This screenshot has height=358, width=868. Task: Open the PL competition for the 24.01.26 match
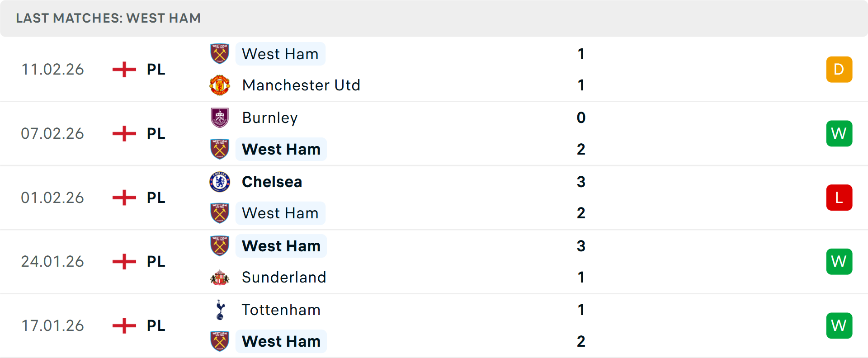155,261
